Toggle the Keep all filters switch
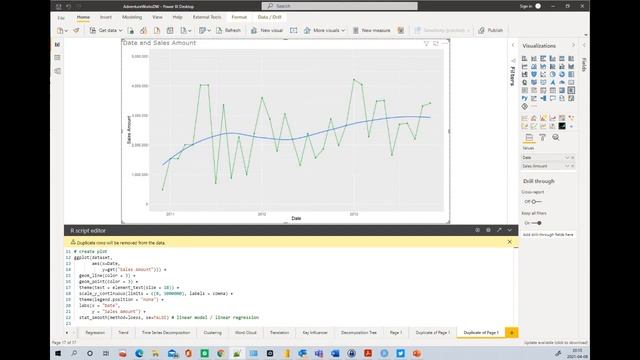The height and width of the screenshot is (360, 640). (x=536, y=223)
